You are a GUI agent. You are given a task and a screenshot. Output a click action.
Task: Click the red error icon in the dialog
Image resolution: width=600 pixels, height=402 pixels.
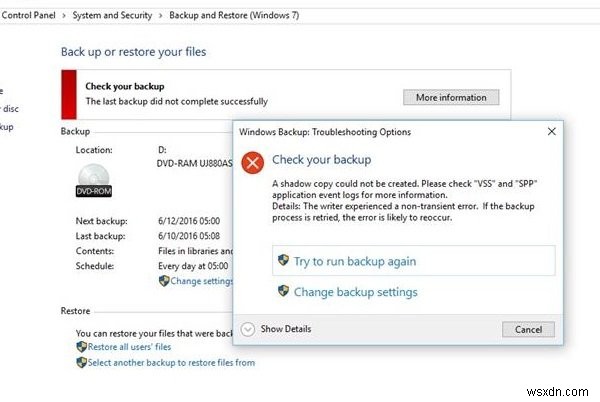point(253,162)
